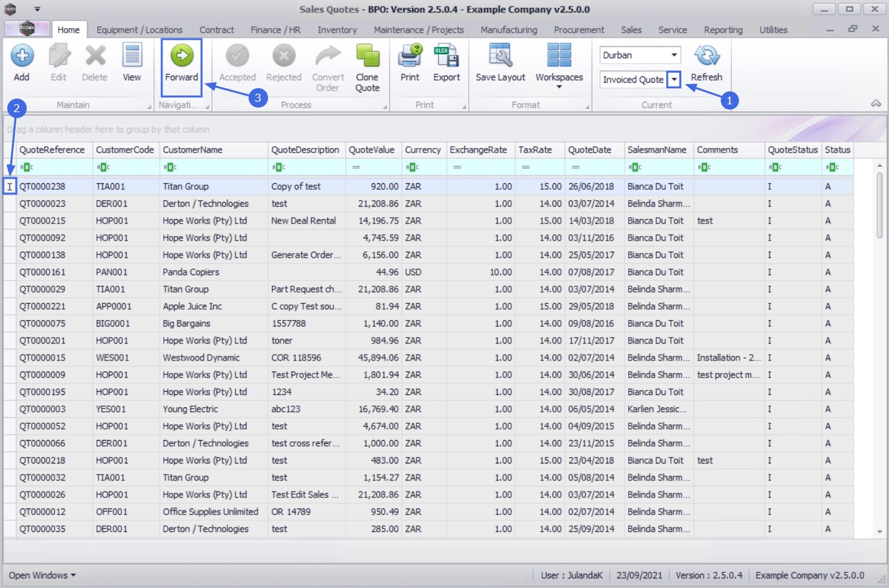Expand the Durban site dropdown
This screenshot has height=588, width=889.
674,55
